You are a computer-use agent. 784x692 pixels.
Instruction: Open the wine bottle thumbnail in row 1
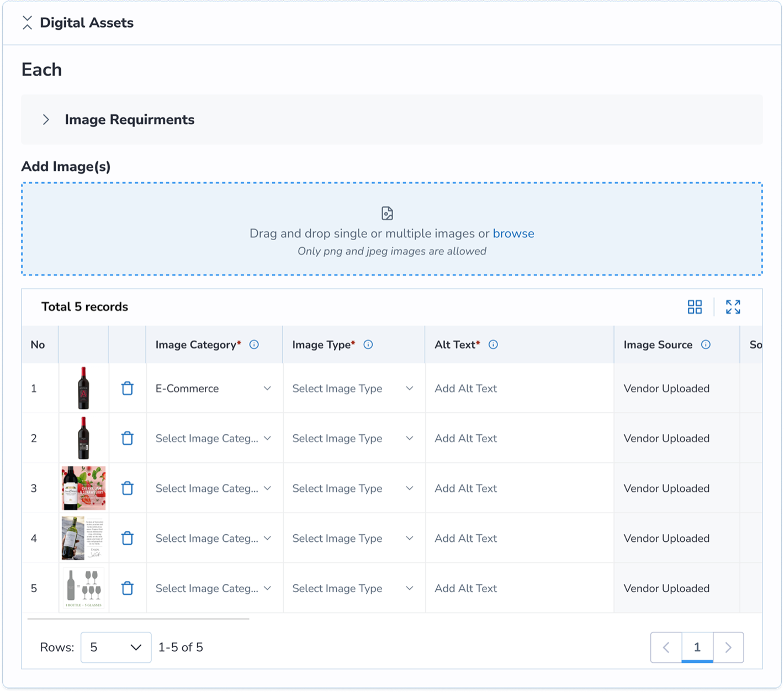click(83, 388)
